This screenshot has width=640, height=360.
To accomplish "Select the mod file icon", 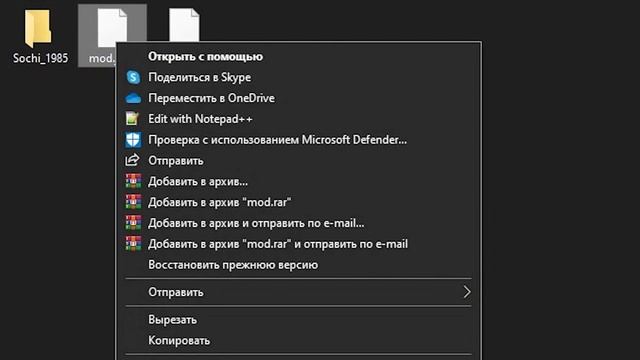I will point(112,29).
